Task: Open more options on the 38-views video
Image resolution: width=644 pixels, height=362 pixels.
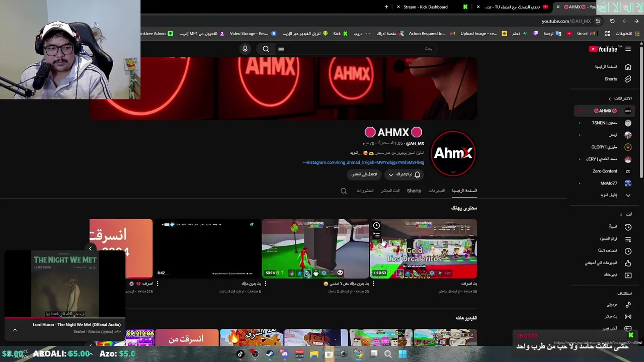Action: click(373, 284)
